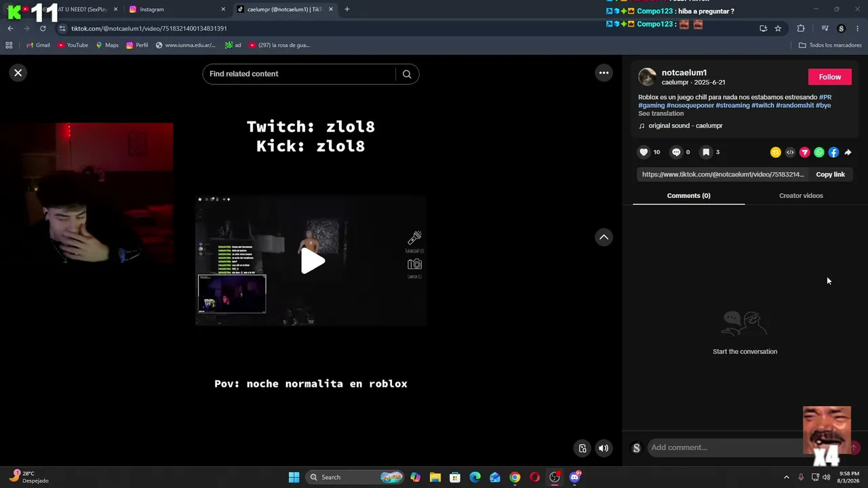Screen dimensions: 868x488
Task: Save video with bookmark icon
Action: tap(706, 152)
